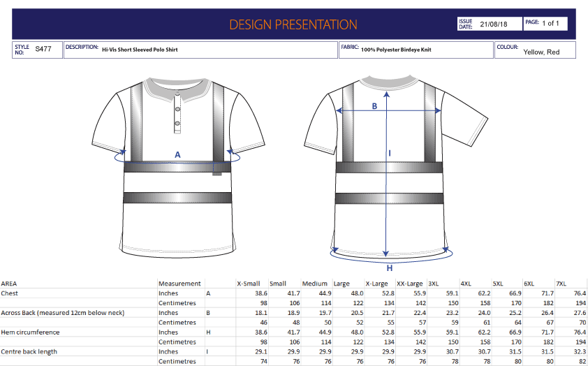The height and width of the screenshot is (366, 588).
Task: Select the 'Large' size header
Action: tap(341, 284)
